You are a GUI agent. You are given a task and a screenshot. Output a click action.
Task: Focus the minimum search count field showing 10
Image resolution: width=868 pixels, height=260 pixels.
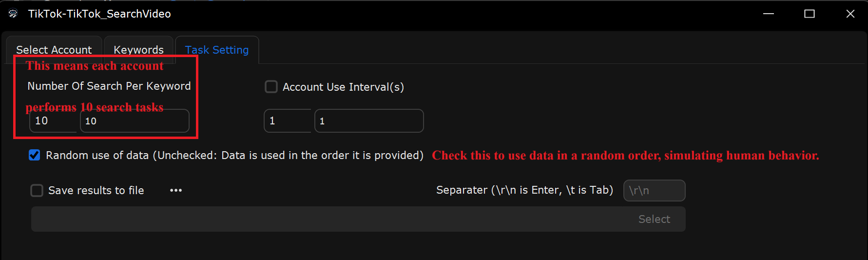pyautogui.click(x=53, y=120)
